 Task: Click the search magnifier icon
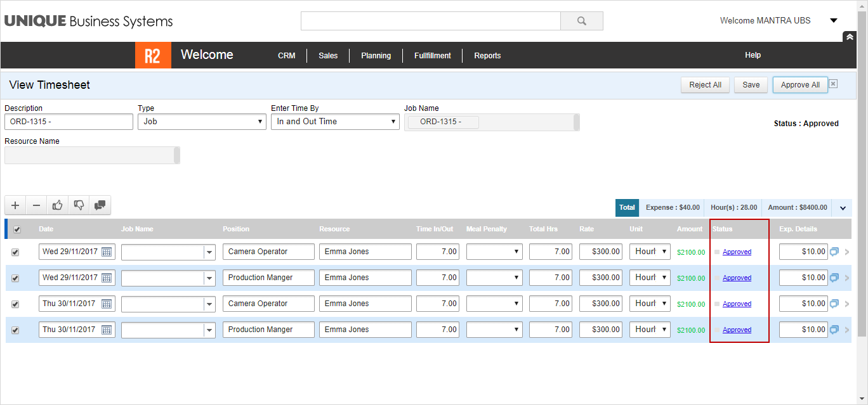click(x=581, y=21)
